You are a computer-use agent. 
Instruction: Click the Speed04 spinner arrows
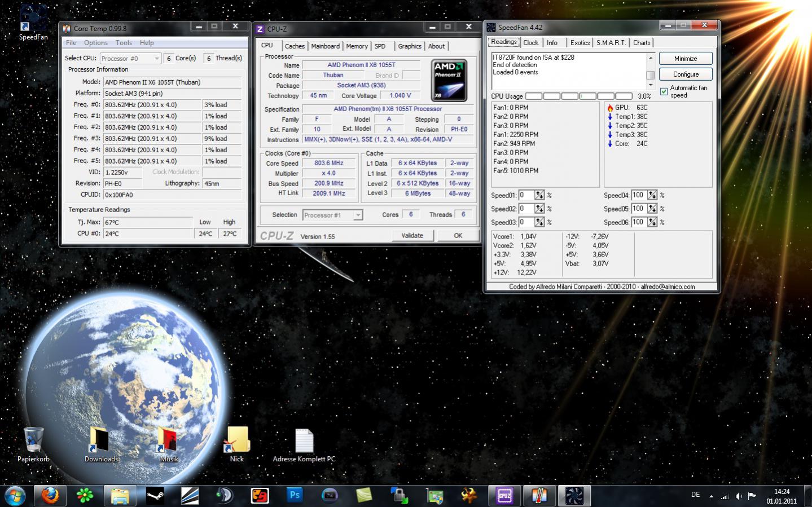[x=652, y=195]
